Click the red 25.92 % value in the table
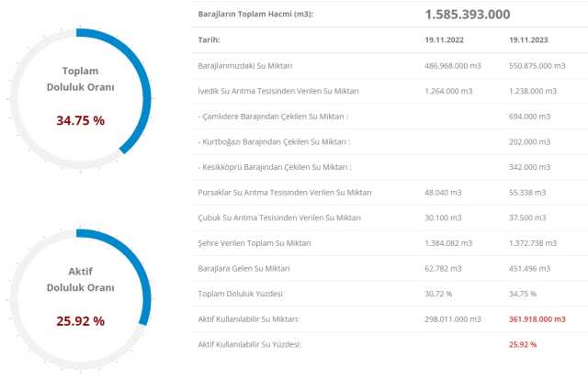588x379 pixels. [x=523, y=344]
